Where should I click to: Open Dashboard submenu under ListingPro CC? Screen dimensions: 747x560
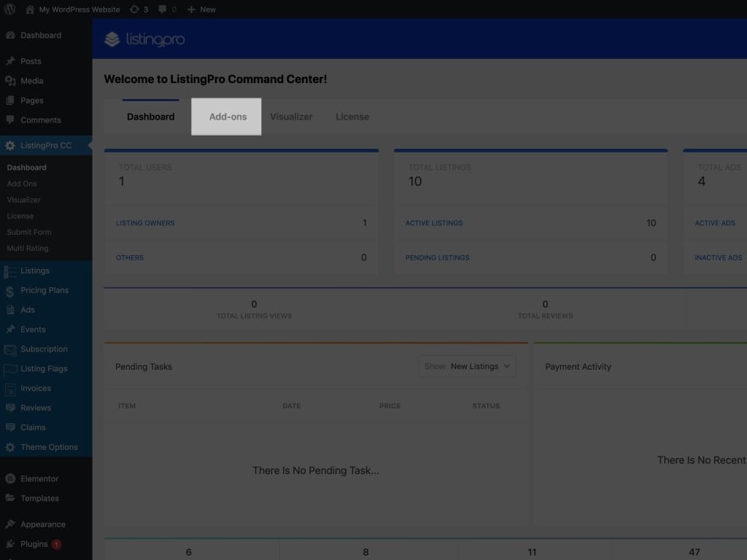click(x=27, y=168)
